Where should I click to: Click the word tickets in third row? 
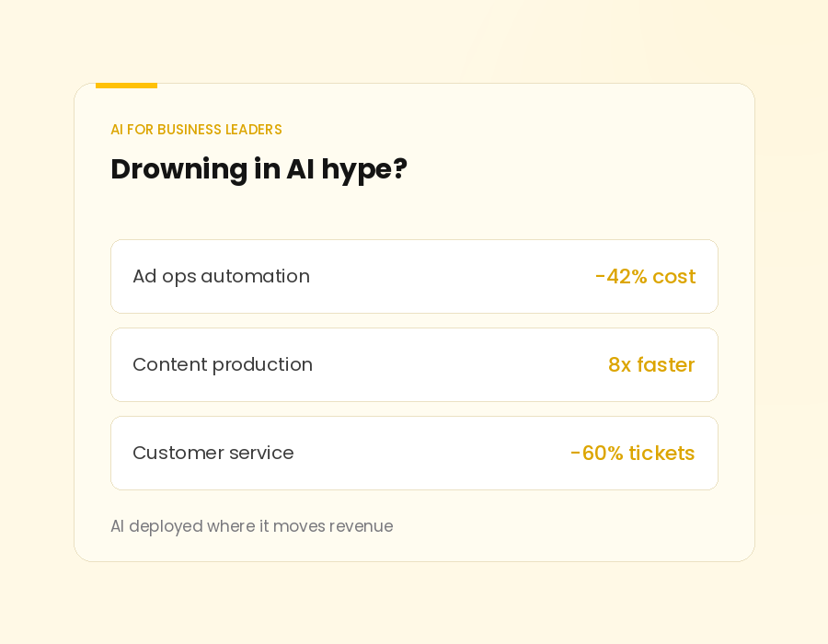661,453
